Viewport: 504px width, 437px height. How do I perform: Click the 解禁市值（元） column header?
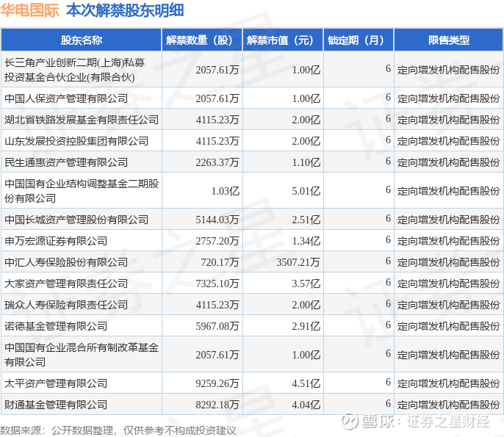point(283,40)
